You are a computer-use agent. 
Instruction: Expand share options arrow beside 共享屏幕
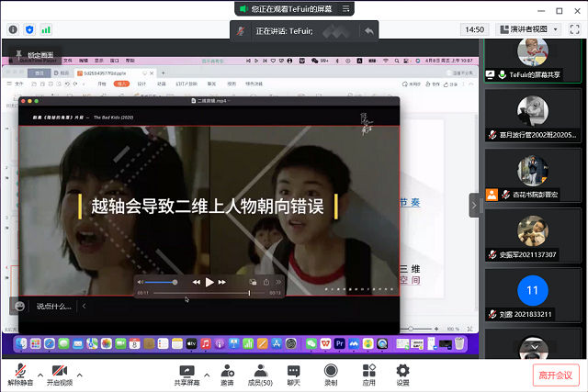207,375
